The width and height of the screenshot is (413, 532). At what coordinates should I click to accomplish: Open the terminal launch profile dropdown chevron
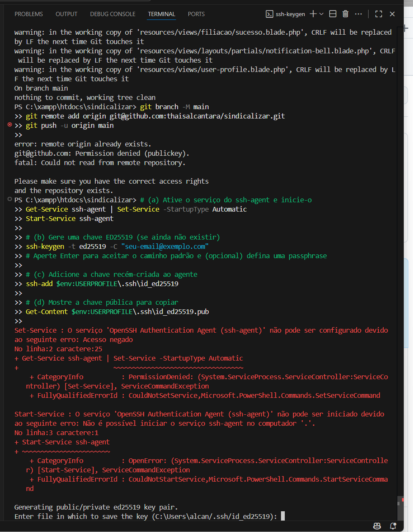[321, 14]
